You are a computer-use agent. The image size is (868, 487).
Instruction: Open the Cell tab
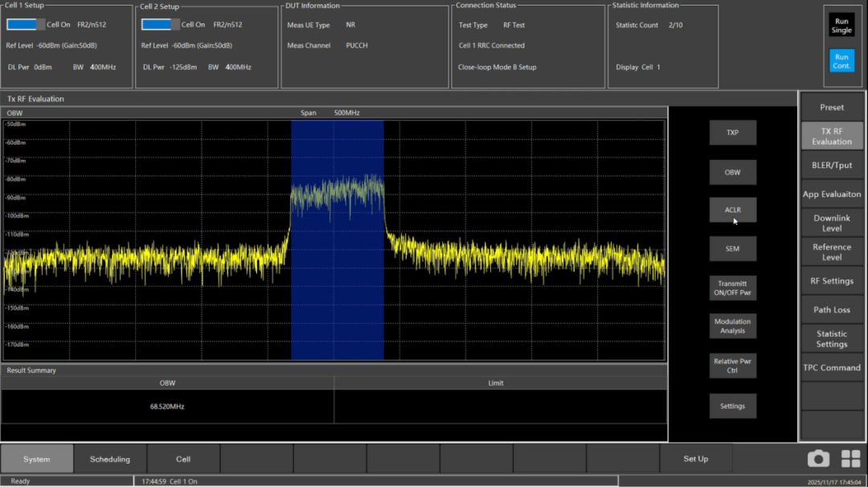tap(183, 459)
